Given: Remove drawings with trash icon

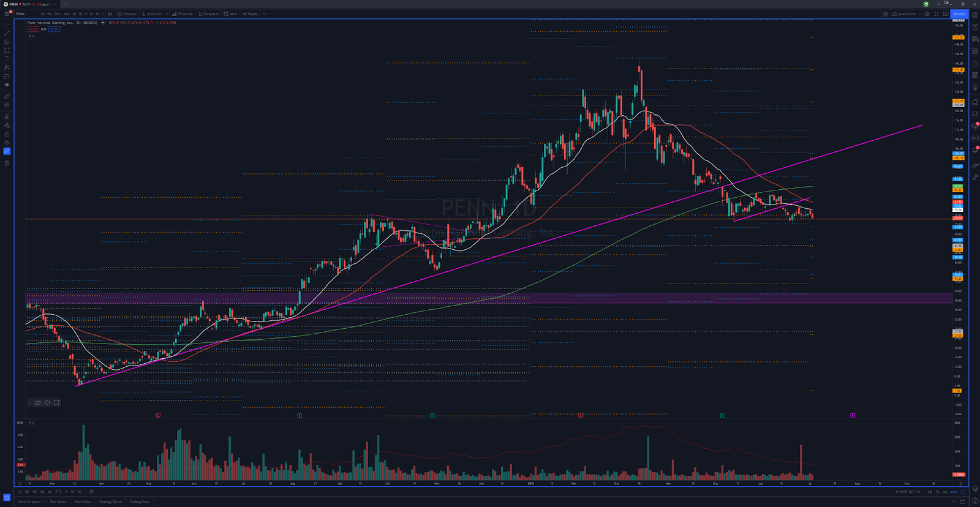Looking at the screenshot, I should coord(7,163).
